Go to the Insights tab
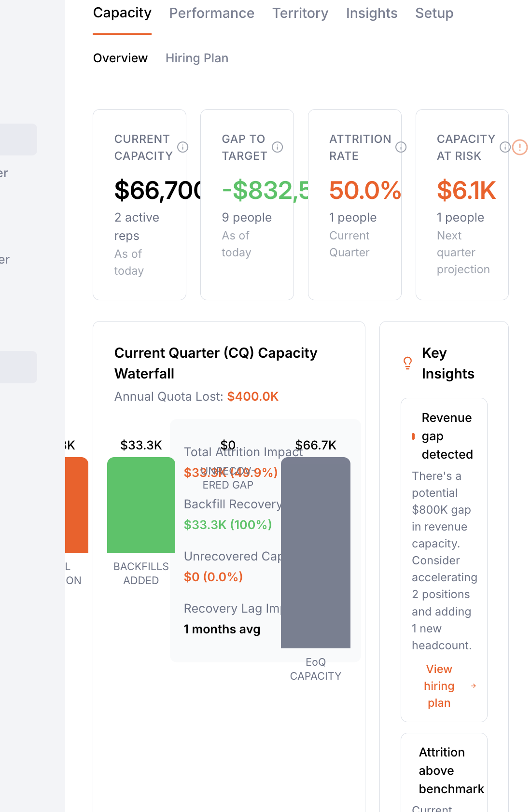 click(371, 13)
